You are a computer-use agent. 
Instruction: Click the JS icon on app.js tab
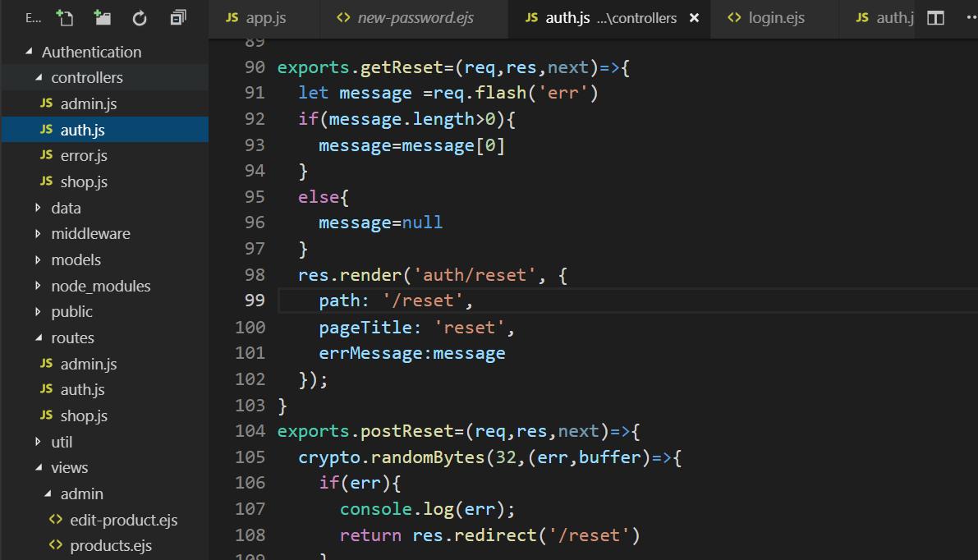[x=232, y=17]
